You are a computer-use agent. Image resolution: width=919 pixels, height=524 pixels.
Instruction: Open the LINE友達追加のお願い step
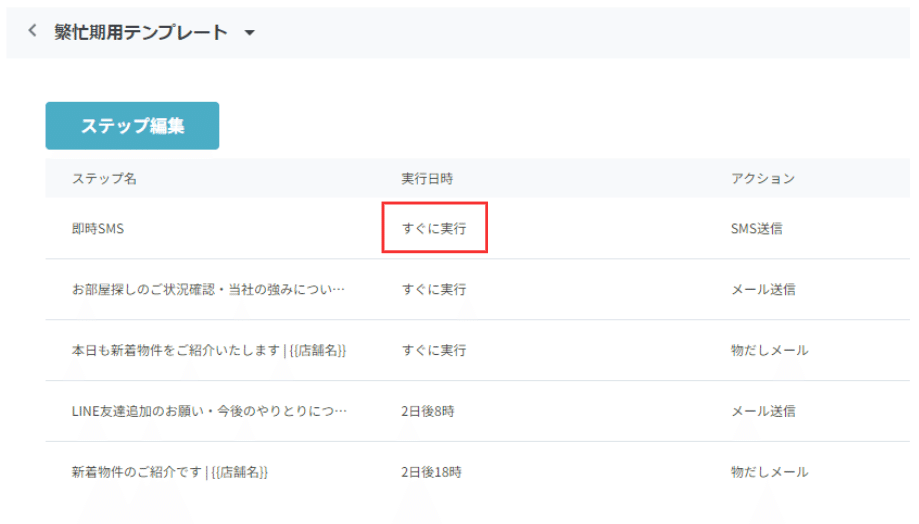pos(209,411)
